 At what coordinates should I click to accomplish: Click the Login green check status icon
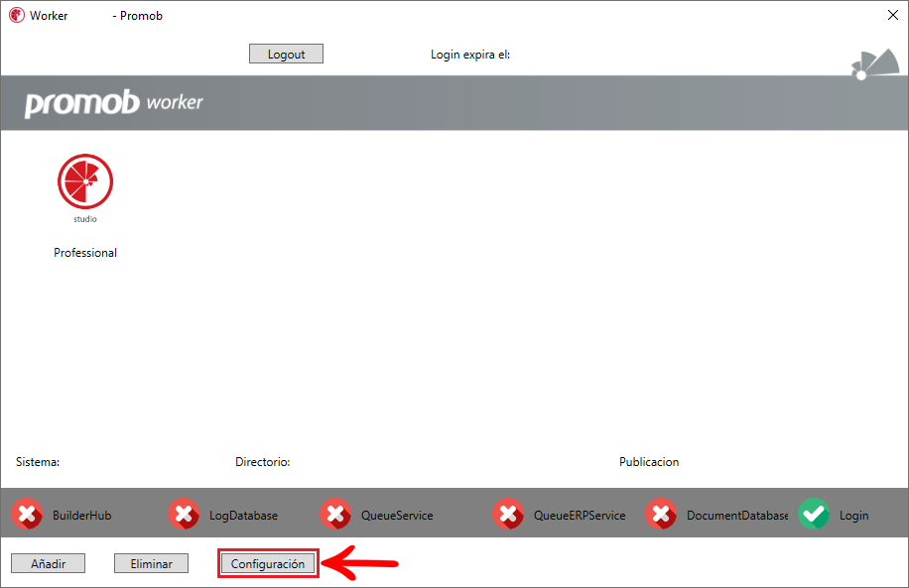tap(814, 514)
